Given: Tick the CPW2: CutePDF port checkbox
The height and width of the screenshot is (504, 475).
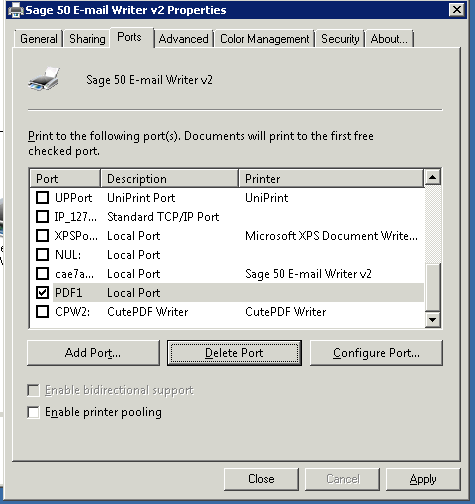Looking at the screenshot, I should pyautogui.click(x=42, y=312).
